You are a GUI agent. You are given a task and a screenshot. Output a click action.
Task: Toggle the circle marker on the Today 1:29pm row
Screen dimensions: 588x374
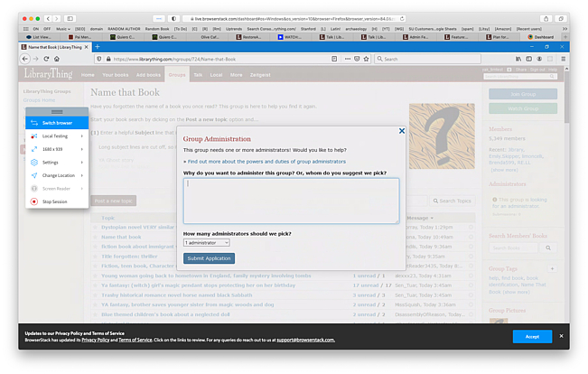[x=471, y=228]
